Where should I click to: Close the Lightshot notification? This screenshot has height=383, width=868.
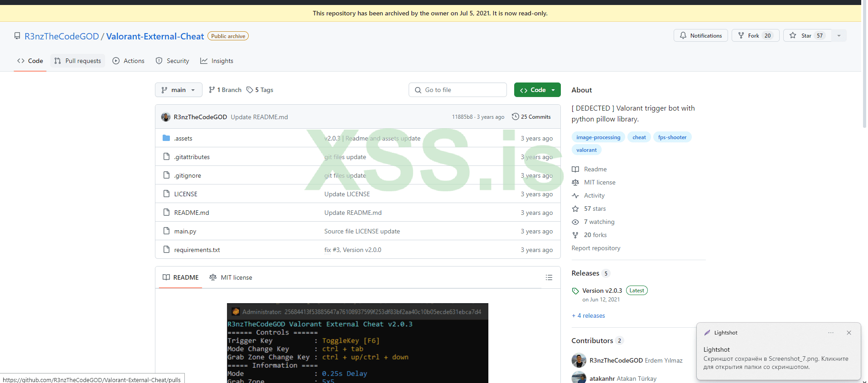849,333
